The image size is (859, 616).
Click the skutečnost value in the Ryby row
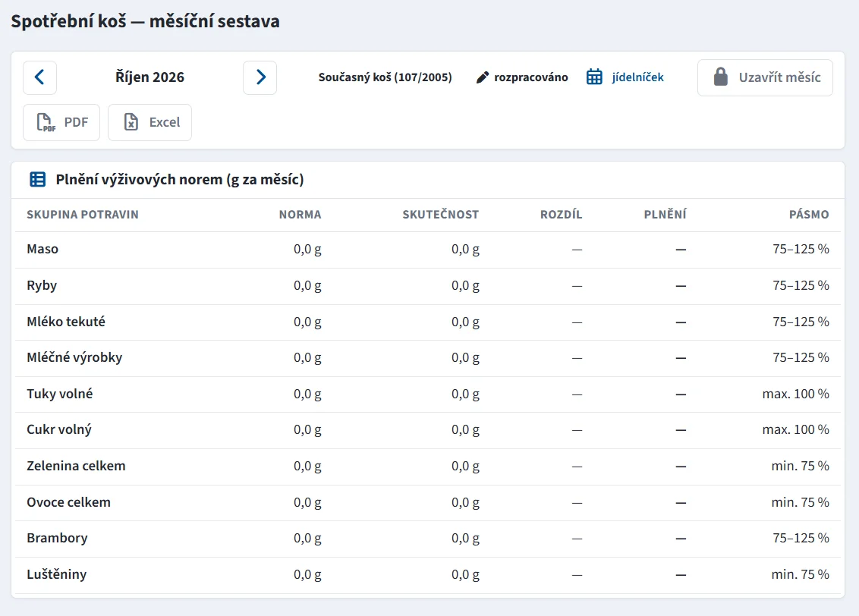tap(465, 286)
